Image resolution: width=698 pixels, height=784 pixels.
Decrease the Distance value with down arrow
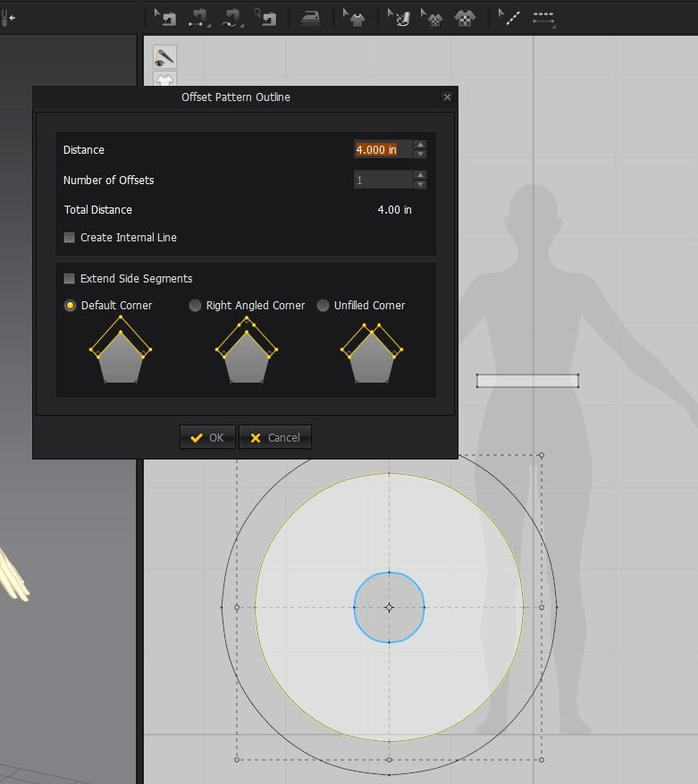pyautogui.click(x=421, y=154)
